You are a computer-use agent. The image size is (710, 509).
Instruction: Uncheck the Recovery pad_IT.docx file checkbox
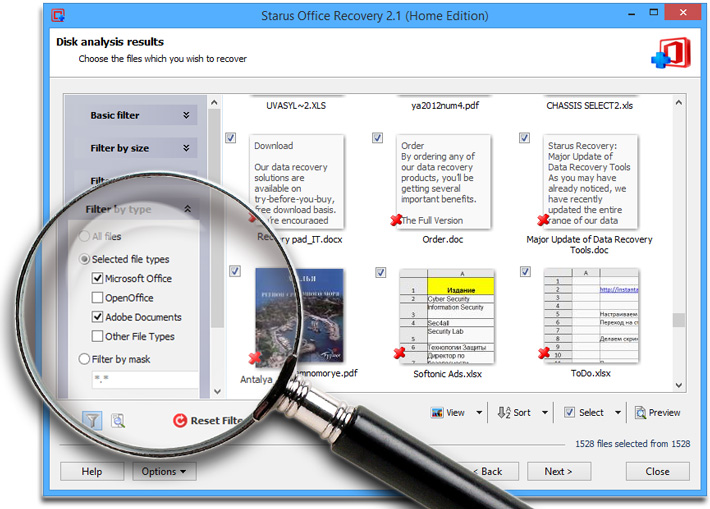pyautogui.click(x=230, y=138)
